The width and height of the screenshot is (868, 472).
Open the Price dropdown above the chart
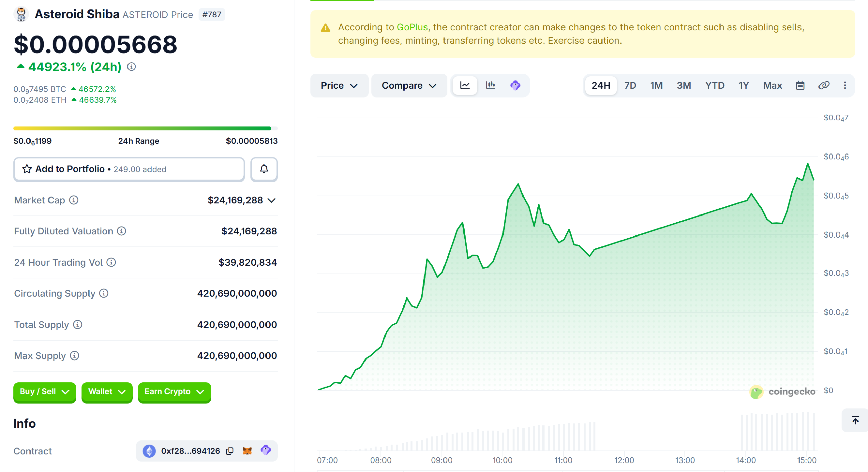[x=339, y=85]
